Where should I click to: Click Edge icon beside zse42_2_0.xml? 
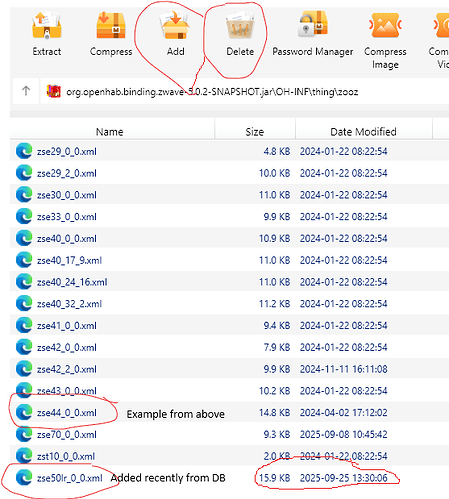coord(24,369)
